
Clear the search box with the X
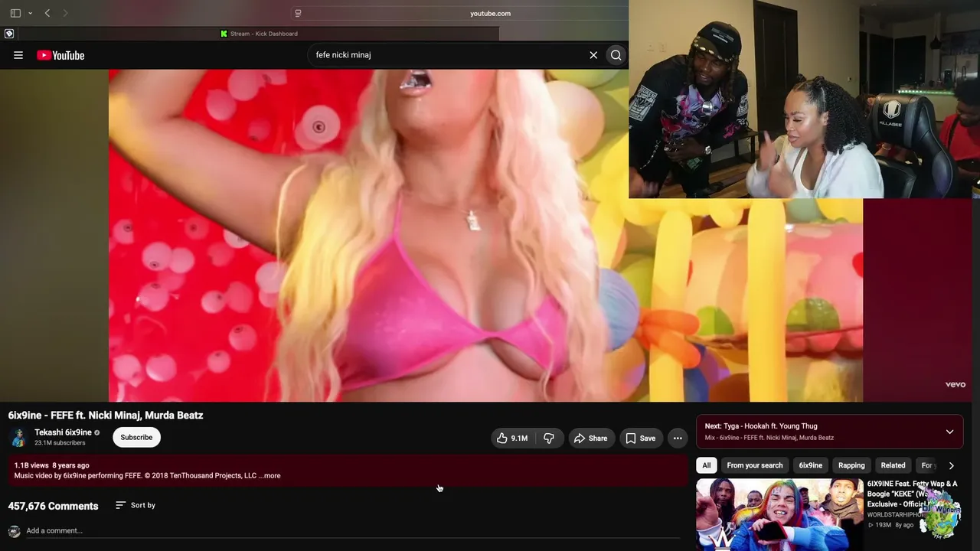click(593, 55)
